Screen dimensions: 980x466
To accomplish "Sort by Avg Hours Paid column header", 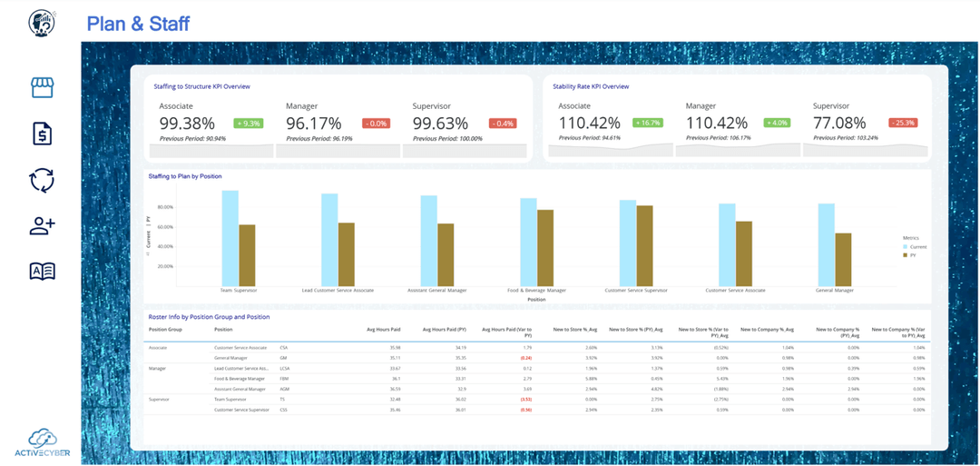I will coord(383,329).
